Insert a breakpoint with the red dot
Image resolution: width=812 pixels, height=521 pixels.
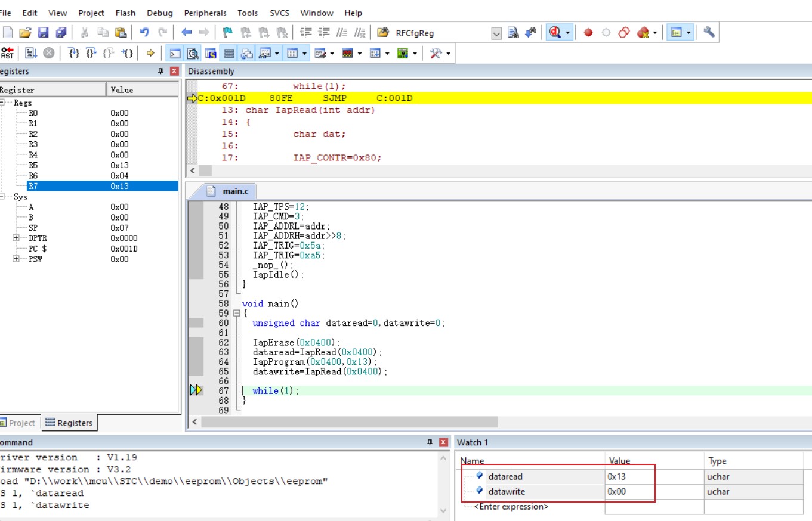pyautogui.click(x=588, y=32)
